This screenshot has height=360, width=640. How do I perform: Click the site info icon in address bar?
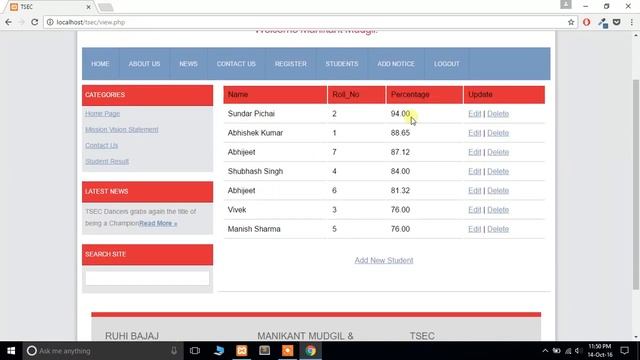(x=50, y=22)
